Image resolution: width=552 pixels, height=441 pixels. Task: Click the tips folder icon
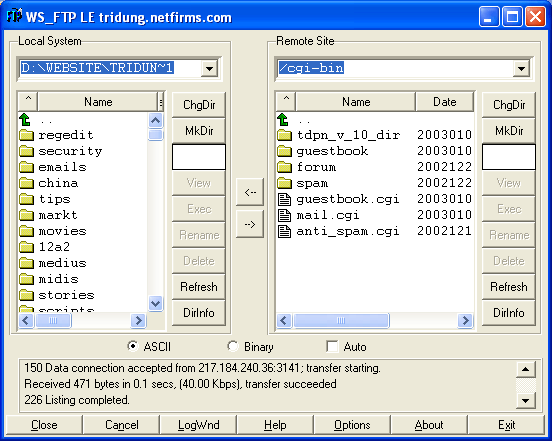tap(26, 199)
